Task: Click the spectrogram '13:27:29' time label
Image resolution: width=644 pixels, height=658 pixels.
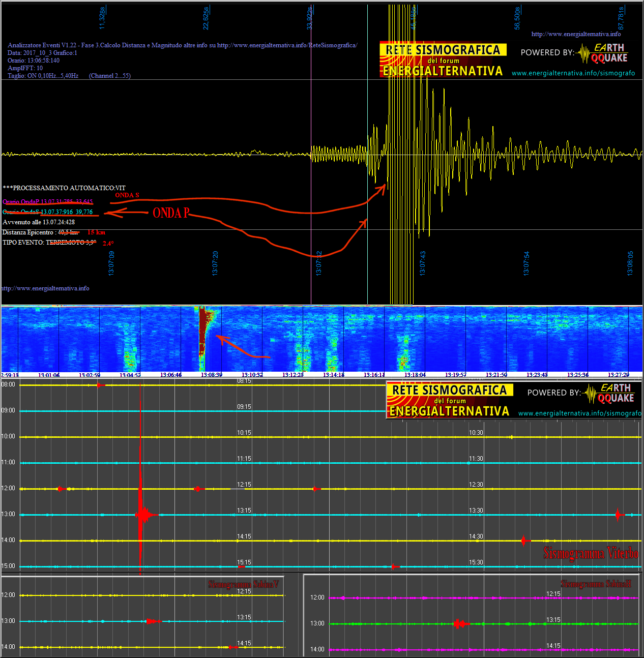Action: [619, 375]
